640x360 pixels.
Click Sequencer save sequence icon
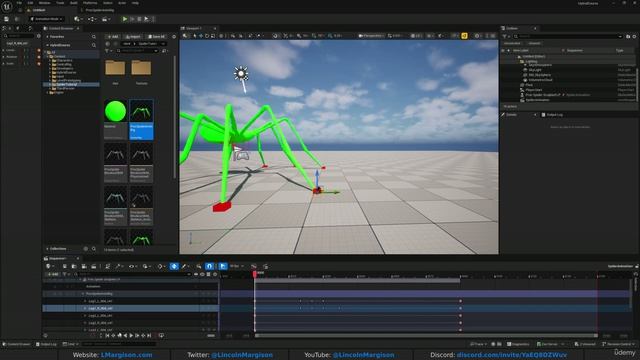point(64,266)
